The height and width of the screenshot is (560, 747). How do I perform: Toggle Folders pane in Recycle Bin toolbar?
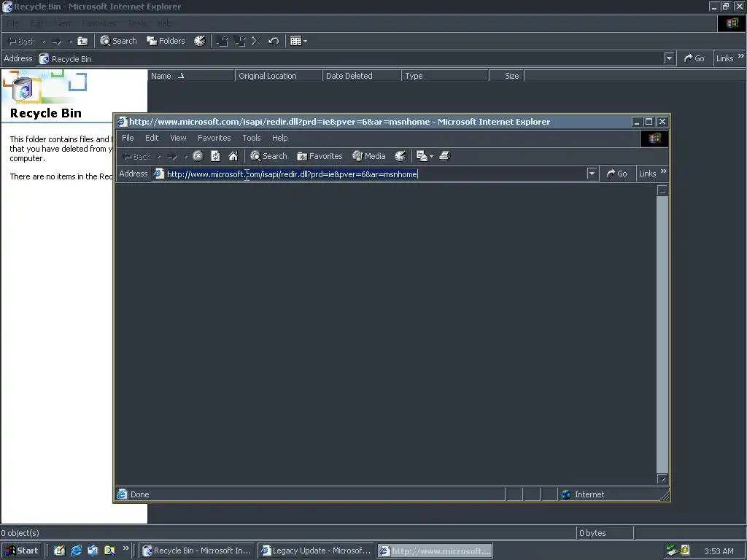pos(166,41)
